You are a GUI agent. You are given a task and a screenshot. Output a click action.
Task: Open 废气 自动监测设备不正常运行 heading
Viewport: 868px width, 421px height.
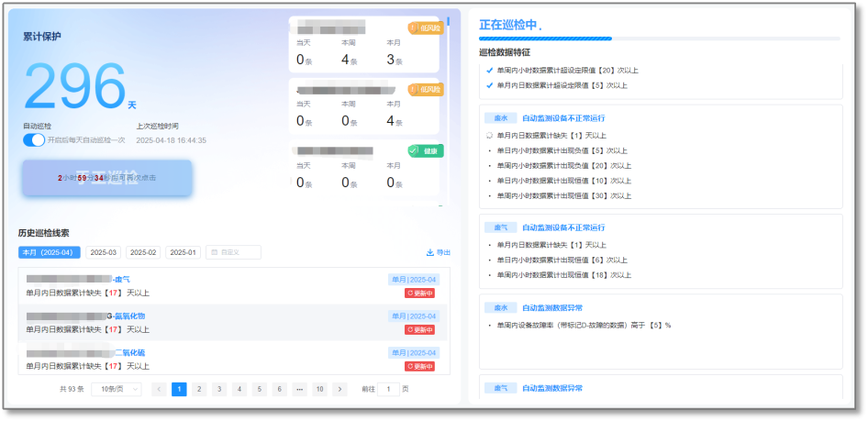tap(563, 227)
